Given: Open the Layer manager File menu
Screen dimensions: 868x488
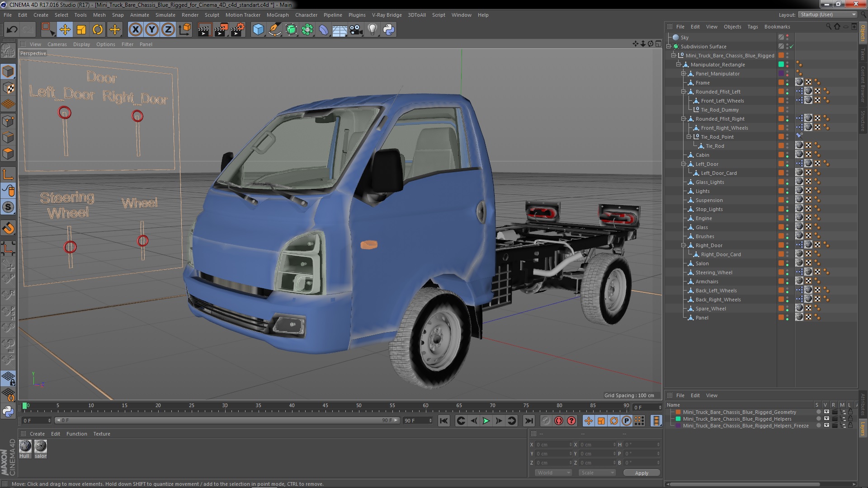Looking at the screenshot, I should click(680, 395).
